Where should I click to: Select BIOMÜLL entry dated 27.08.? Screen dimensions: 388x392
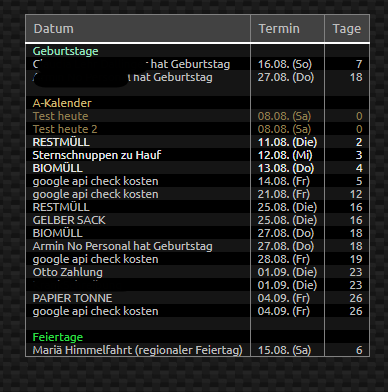click(x=58, y=233)
